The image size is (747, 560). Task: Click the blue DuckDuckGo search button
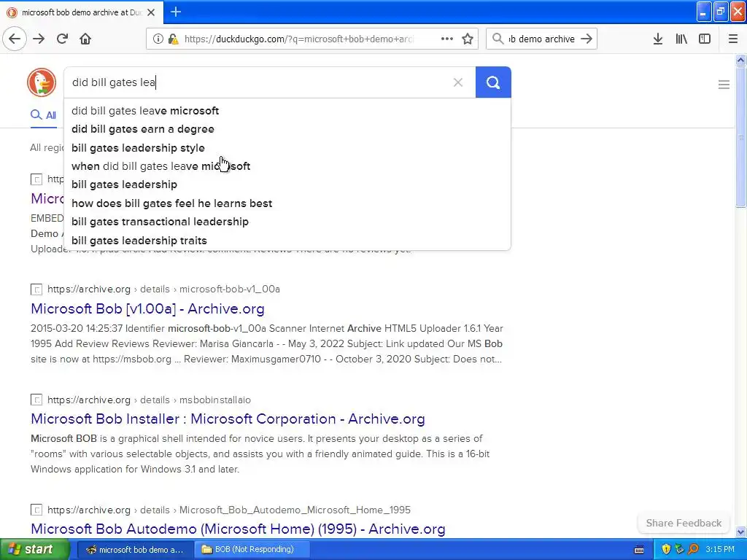click(x=493, y=82)
